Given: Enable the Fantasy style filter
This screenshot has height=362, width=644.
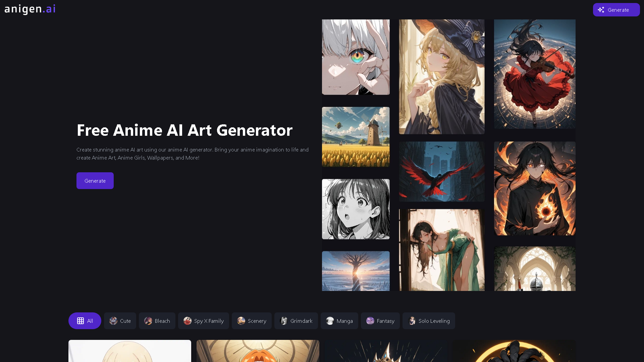Looking at the screenshot, I should [x=380, y=321].
